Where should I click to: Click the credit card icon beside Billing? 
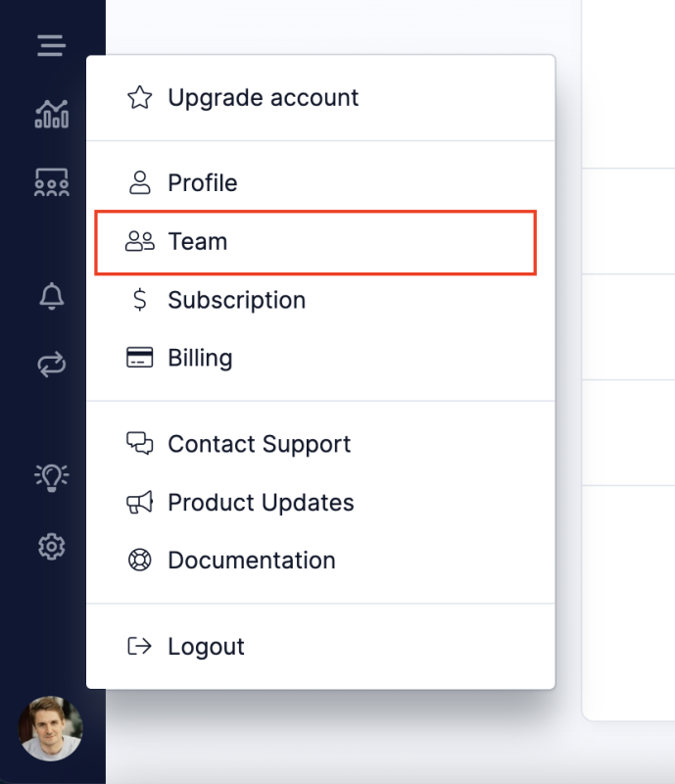pyautogui.click(x=140, y=358)
